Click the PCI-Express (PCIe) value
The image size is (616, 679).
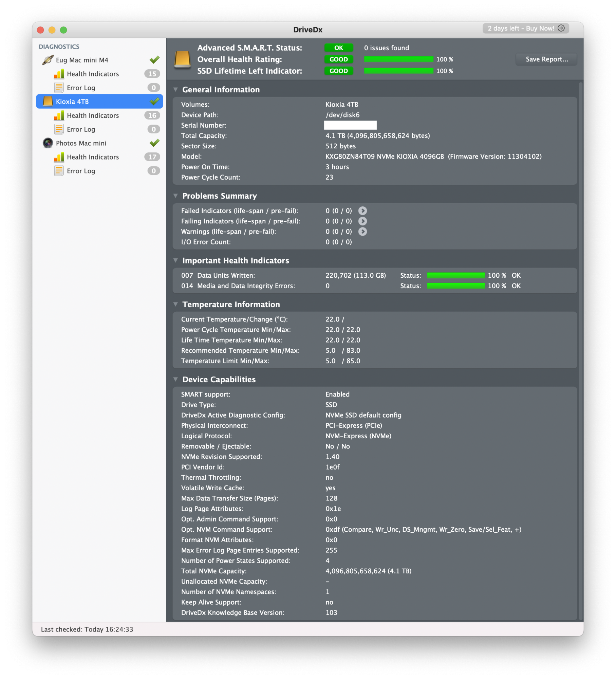pos(354,426)
